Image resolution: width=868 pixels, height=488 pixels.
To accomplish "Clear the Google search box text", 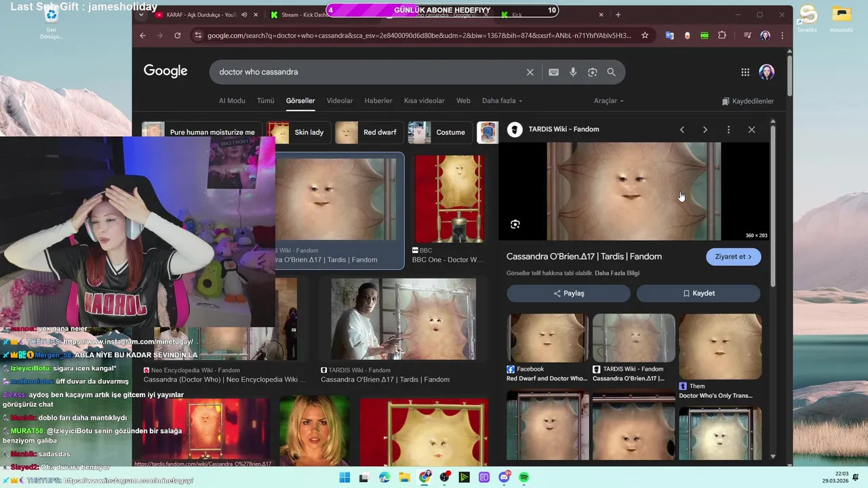I will coord(530,72).
